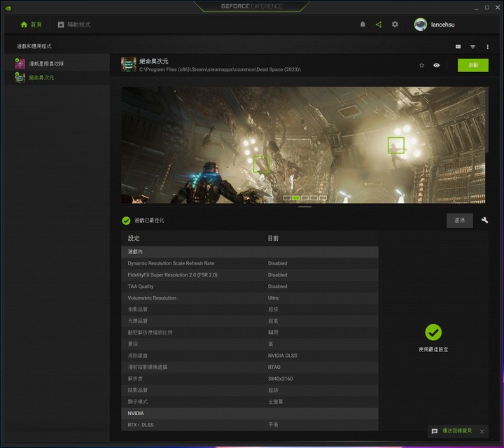Click the 絕命異次元 sidebar game icon
The width and height of the screenshot is (504, 448).
[20, 78]
